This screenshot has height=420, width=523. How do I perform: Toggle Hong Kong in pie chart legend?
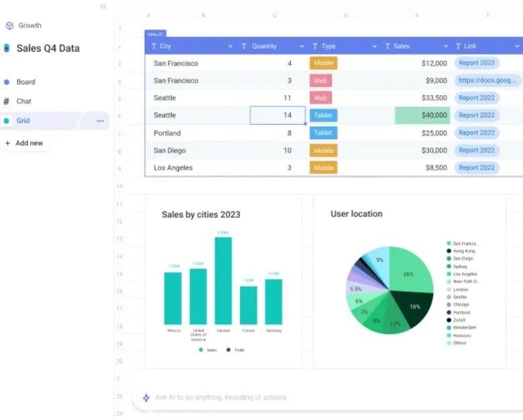[461, 251]
